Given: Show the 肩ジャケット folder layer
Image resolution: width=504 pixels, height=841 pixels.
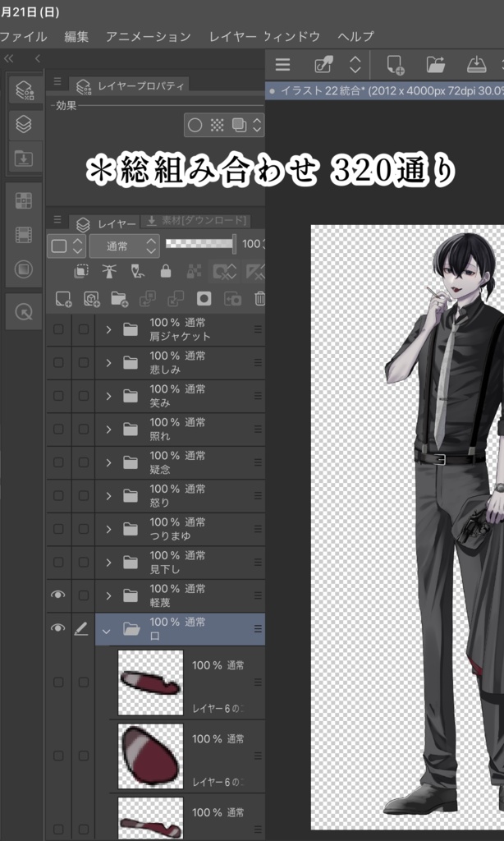Looking at the screenshot, I should (x=58, y=329).
